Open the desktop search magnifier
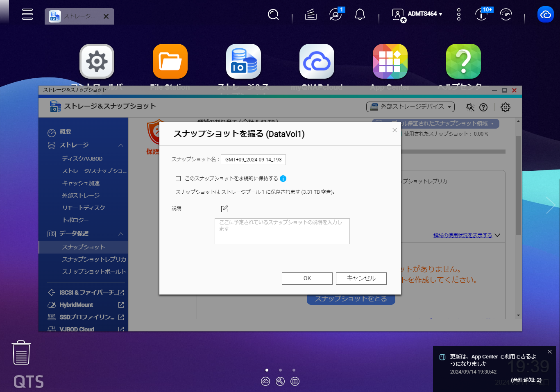 [273, 15]
